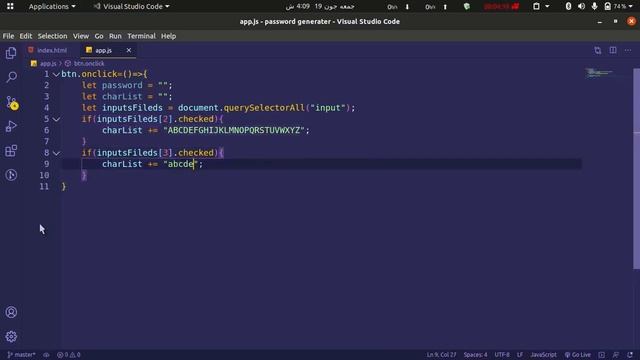The width and height of the screenshot is (640, 360).
Task: Click querySelectorAll on line 4
Action: 264,108
